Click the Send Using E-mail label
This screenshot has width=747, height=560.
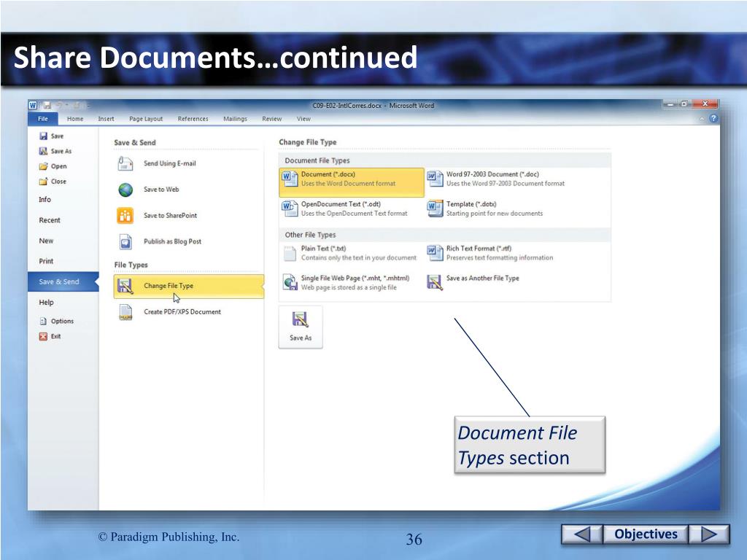click(x=169, y=164)
